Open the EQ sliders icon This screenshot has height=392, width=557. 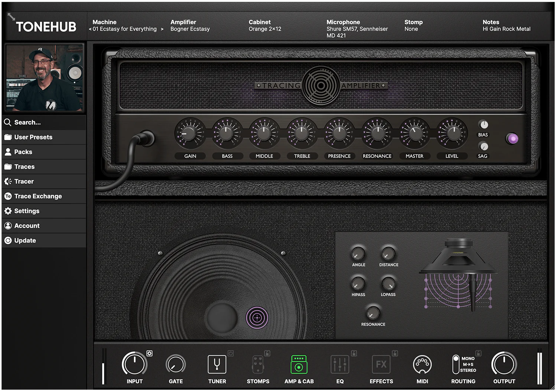[x=340, y=364]
